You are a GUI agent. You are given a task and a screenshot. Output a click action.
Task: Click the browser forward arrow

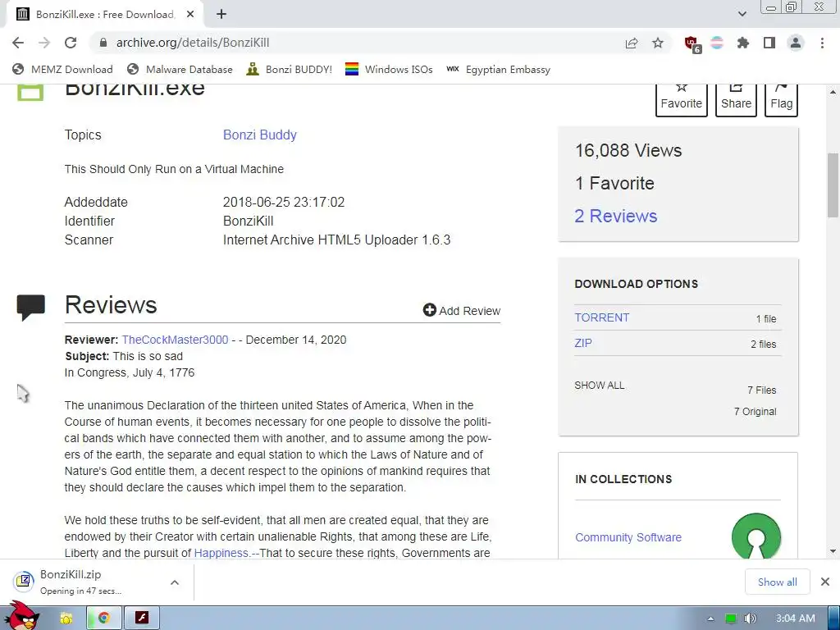pyautogui.click(x=44, y=43)
